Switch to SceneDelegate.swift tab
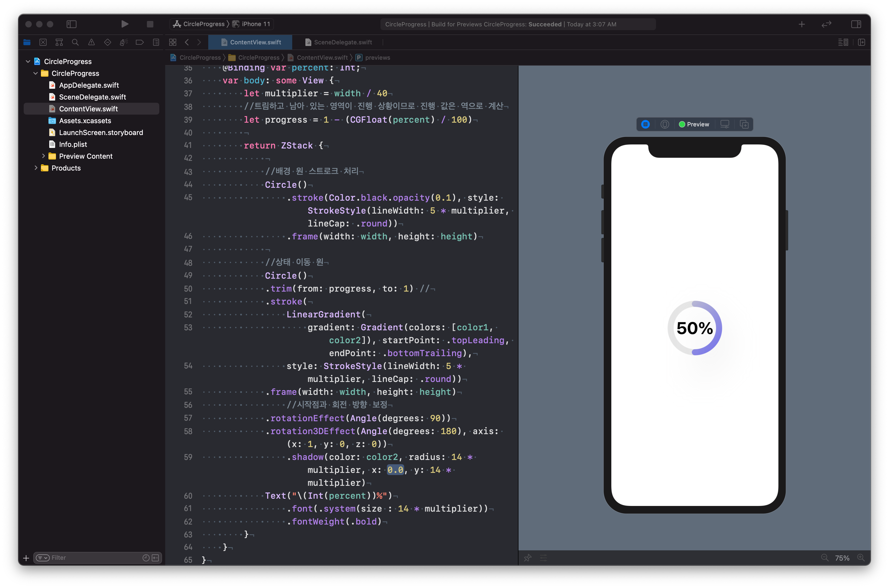 click(343, 42)
